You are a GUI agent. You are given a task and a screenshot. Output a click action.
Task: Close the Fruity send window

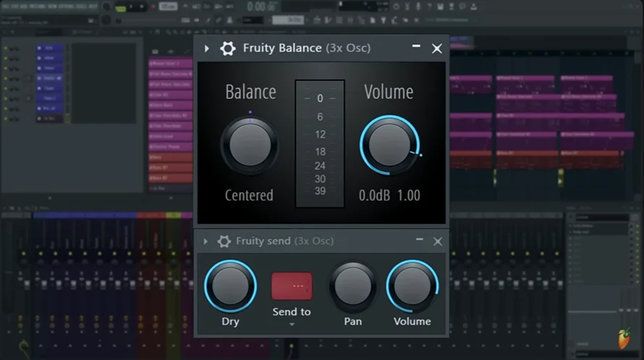pyautogui.click(x=438, y=241)
